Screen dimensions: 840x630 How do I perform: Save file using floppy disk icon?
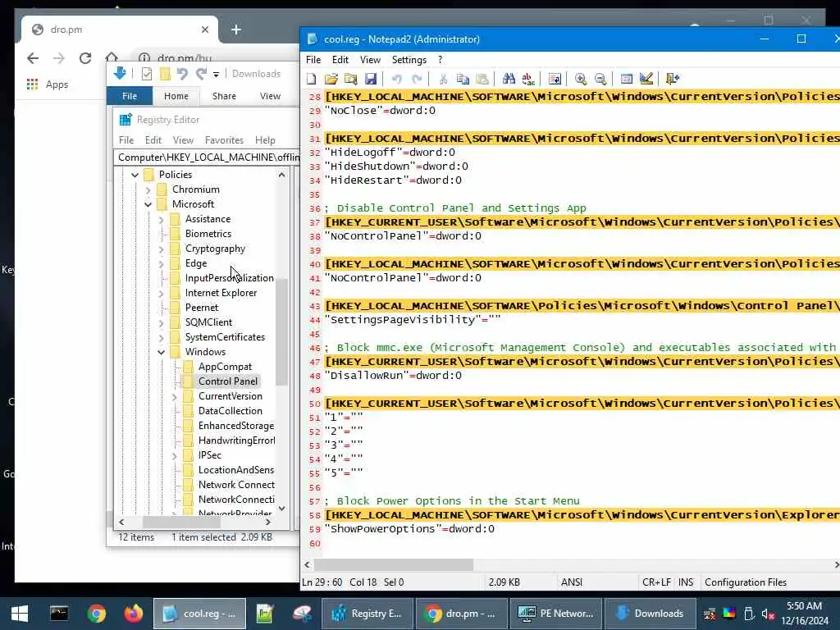(x=371, y=80)
